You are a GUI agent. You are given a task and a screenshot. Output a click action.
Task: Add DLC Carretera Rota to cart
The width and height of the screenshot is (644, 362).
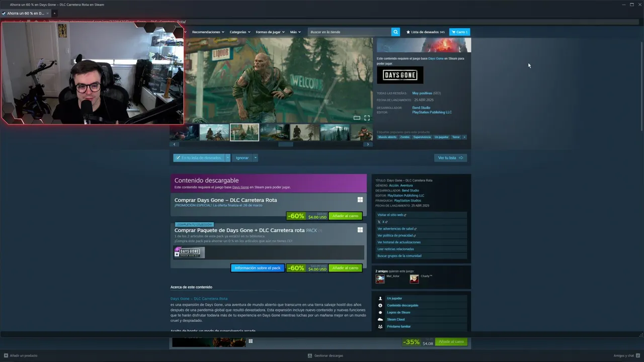click(x=345, y=216)
